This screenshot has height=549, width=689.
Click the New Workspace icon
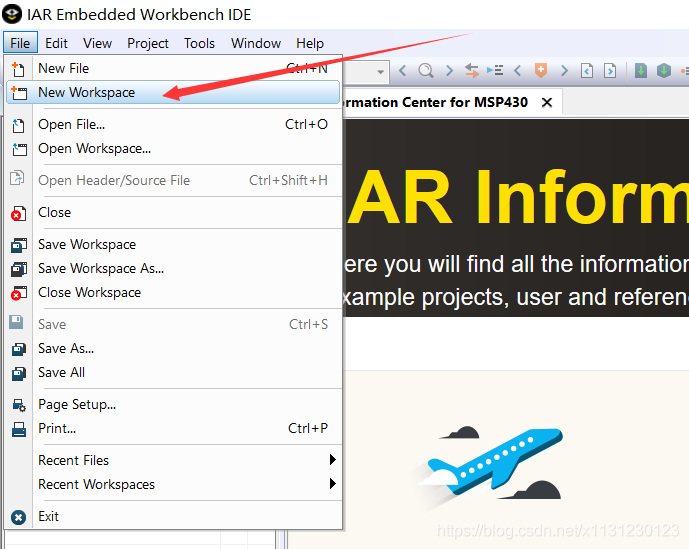click(x=18, y=93)
